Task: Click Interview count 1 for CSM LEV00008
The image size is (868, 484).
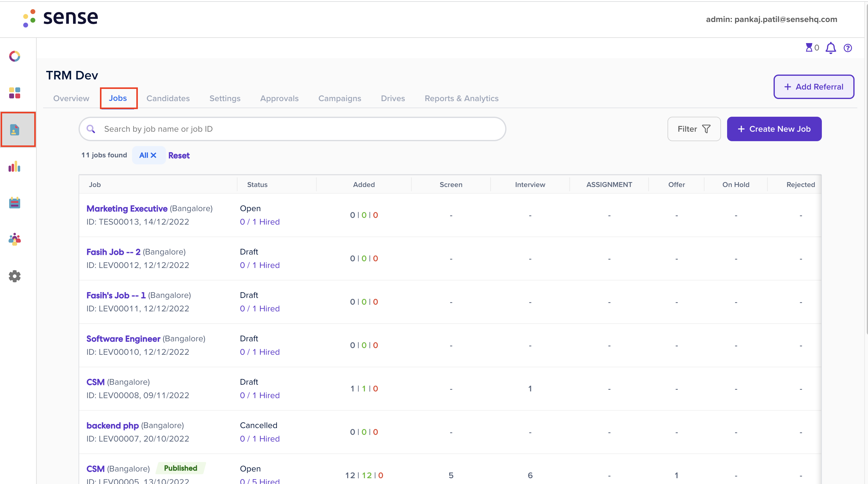Action: [x=530, y=389]
